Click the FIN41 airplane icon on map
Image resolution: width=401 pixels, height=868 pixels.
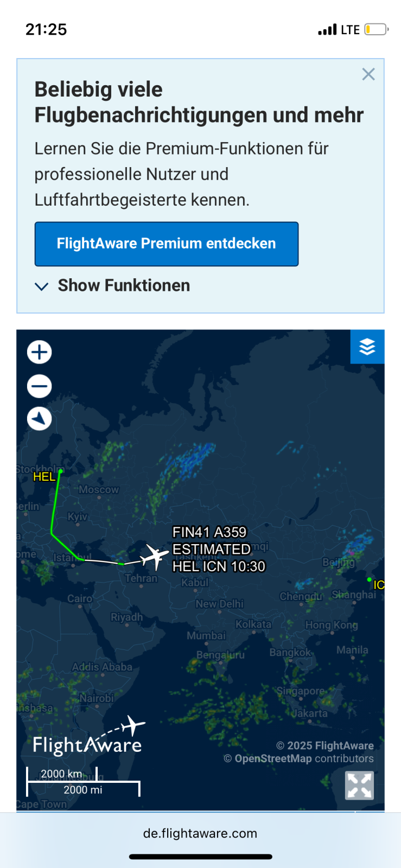pyautogui.click(x=156, y=556)
